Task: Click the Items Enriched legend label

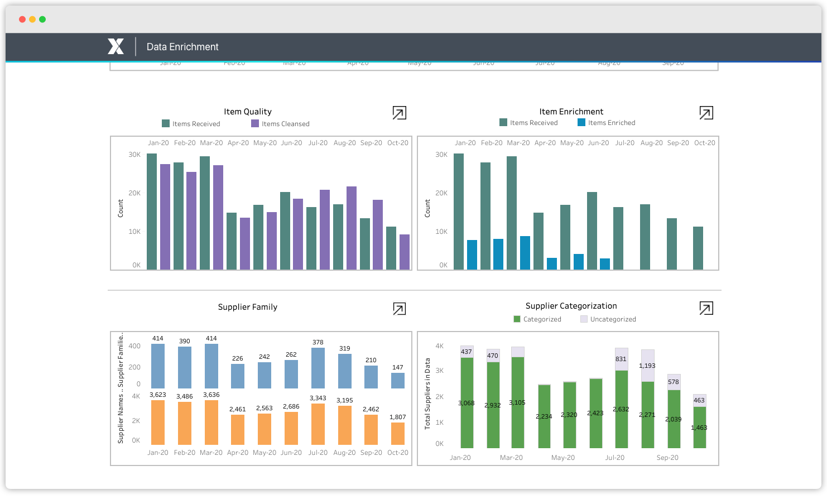Action: [612, 123]
